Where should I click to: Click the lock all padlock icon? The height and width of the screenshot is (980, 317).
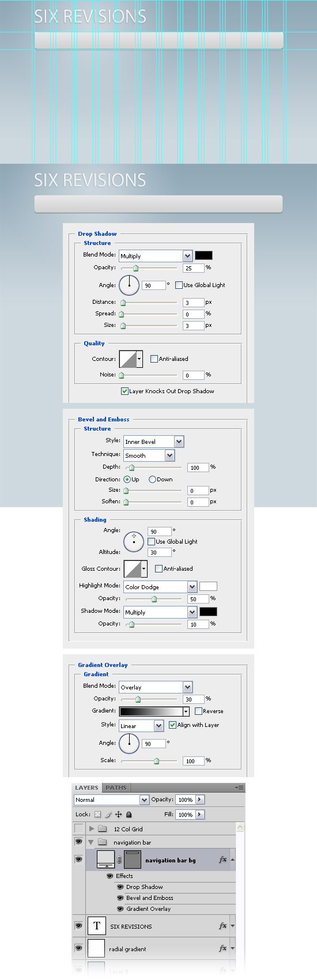[x=129, y=815]
